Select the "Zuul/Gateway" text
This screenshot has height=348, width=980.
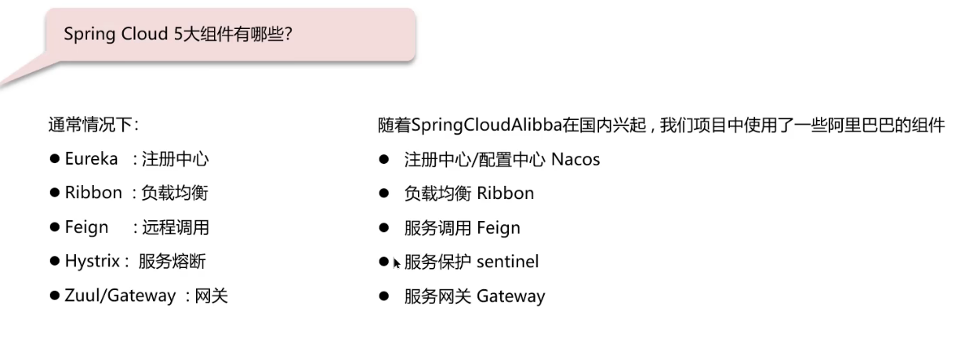(120, 295)
